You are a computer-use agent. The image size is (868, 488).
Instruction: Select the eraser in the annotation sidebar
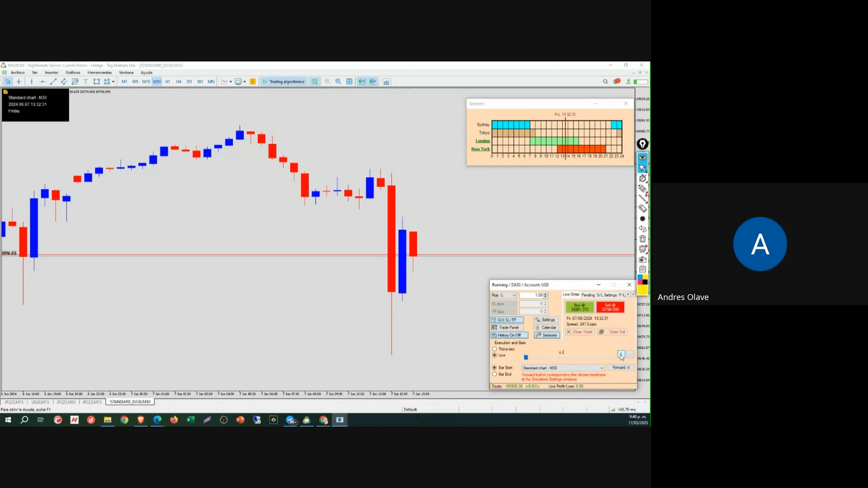(643, 208)
